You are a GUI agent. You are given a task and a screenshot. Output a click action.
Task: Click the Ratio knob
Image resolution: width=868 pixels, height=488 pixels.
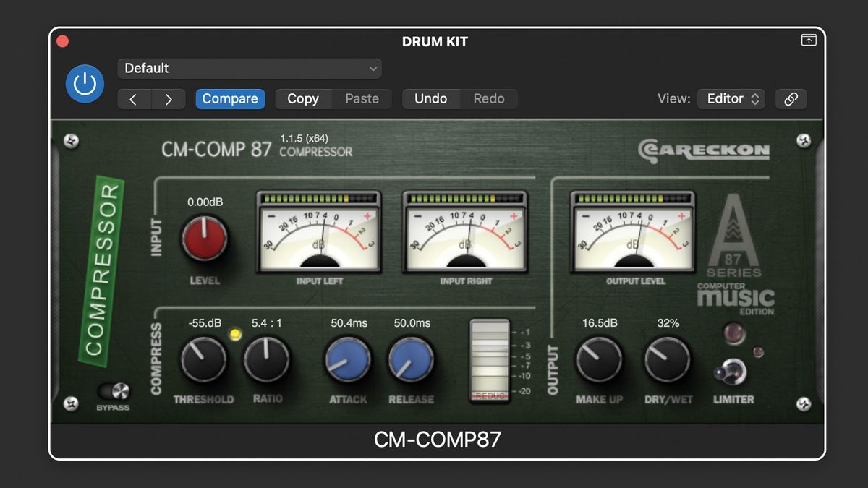pos(267,359)
